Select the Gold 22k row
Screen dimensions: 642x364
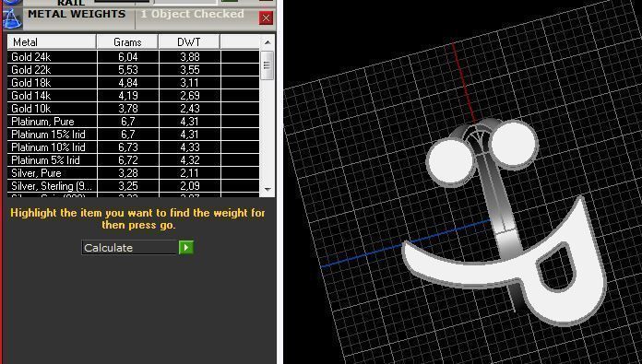134,70
